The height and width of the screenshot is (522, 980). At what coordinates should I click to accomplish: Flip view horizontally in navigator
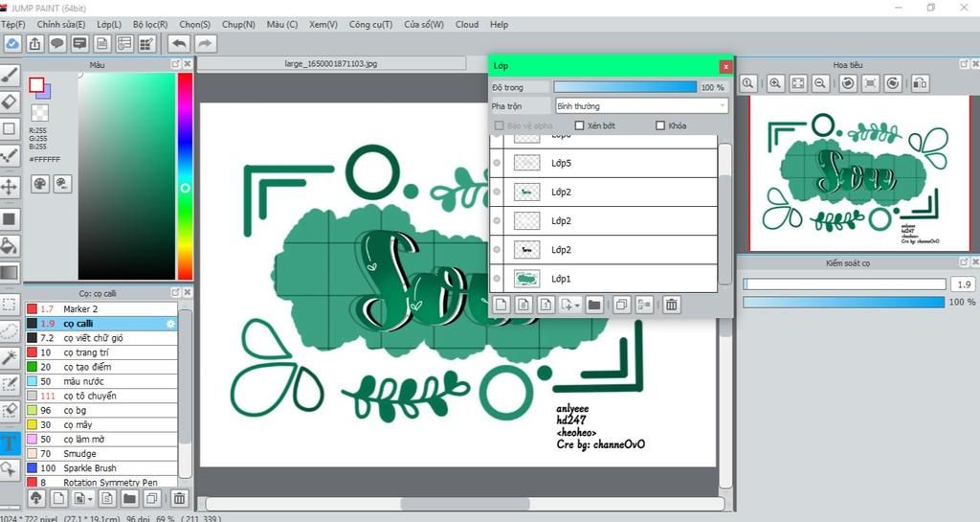(x=920, y=83)
